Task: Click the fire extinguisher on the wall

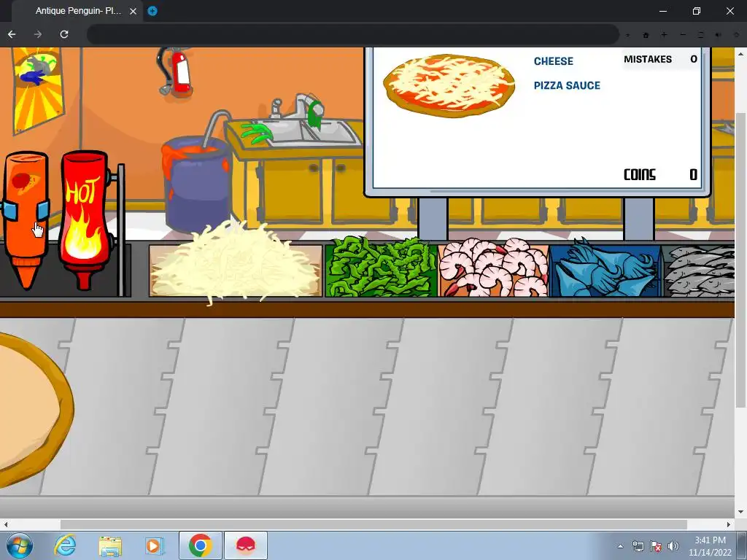Action: coord(177,72)
